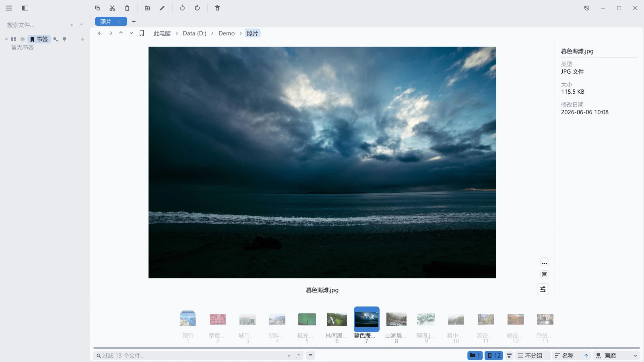The height and width of the screenshot is (362, 644).
Task: Switch to the 照片 tab
Action: click(x=106, y=22)
